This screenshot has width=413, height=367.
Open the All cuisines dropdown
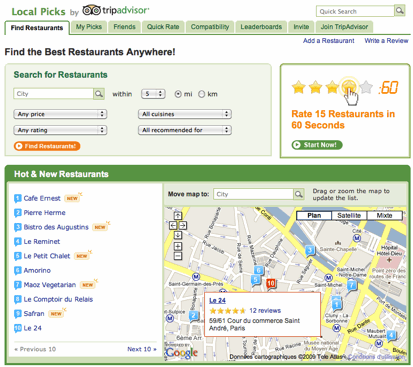[x=185, y=114]
